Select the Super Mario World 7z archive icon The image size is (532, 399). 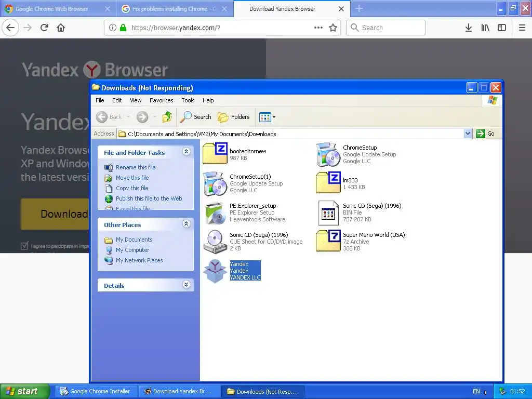(x=328, y=241)
